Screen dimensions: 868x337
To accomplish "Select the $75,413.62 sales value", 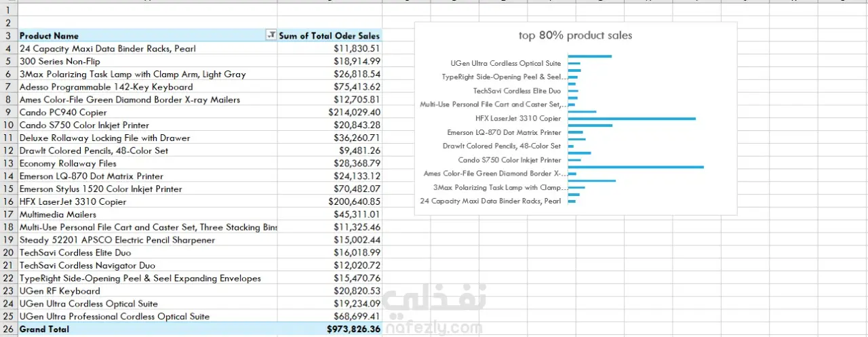I will tap(330, 87).
